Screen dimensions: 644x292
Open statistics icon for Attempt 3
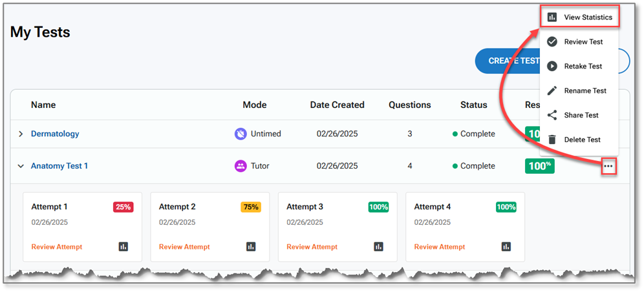tap(379, 247)
